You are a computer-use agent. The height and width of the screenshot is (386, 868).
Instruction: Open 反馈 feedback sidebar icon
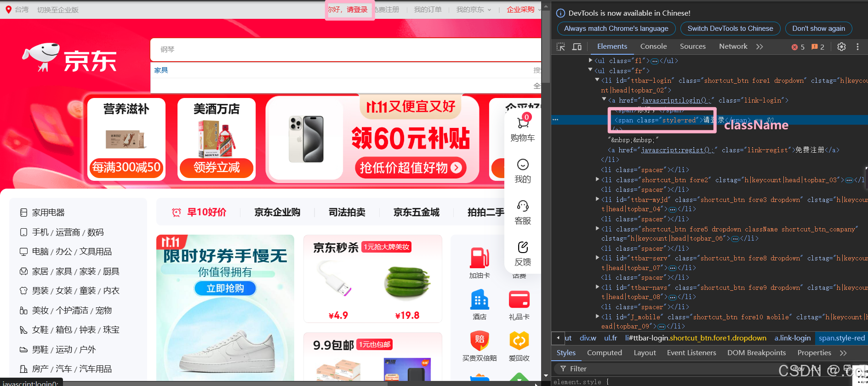[x=523, y=247]
